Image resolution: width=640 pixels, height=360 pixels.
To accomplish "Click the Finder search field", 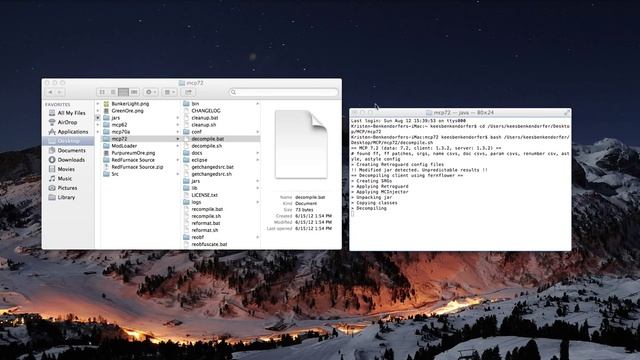I will click(284, 92).
